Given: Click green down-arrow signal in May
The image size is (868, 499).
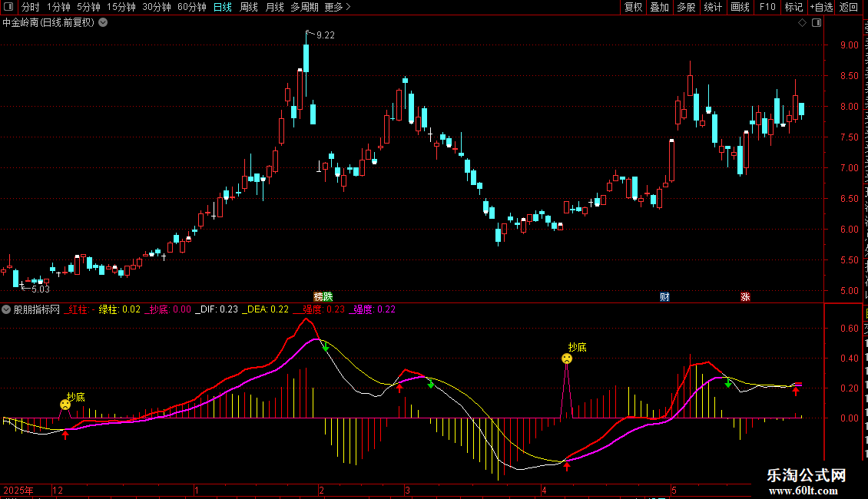Looking at the screenshot, I should pyautogui.click(x=728, y=383).
